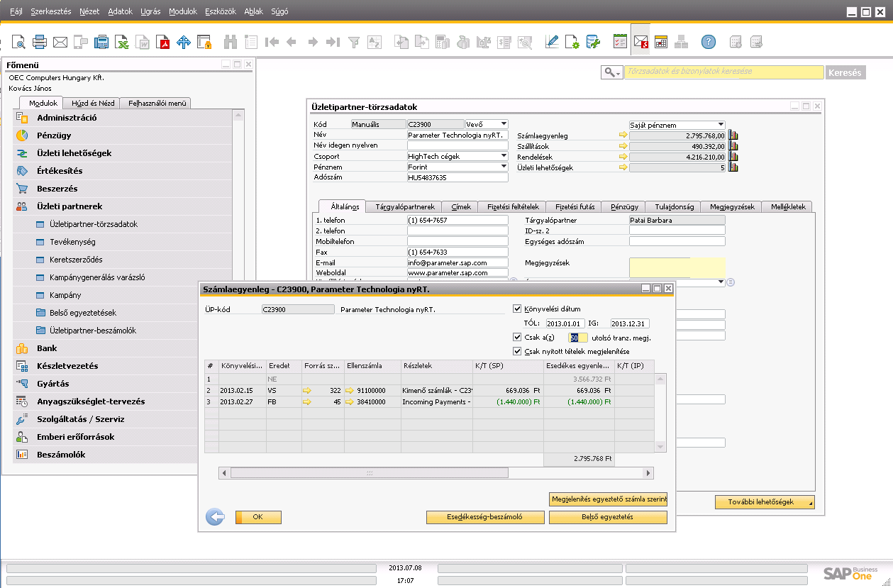Open the További lehetőségek dropdown button
Screen dimensions: 893x588
(765, 502)
